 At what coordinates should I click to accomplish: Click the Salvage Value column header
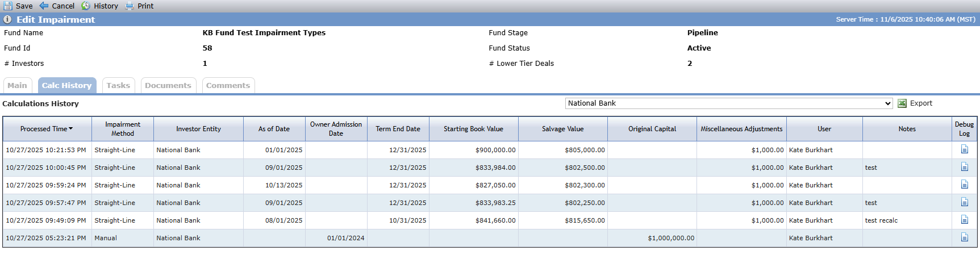563,129
